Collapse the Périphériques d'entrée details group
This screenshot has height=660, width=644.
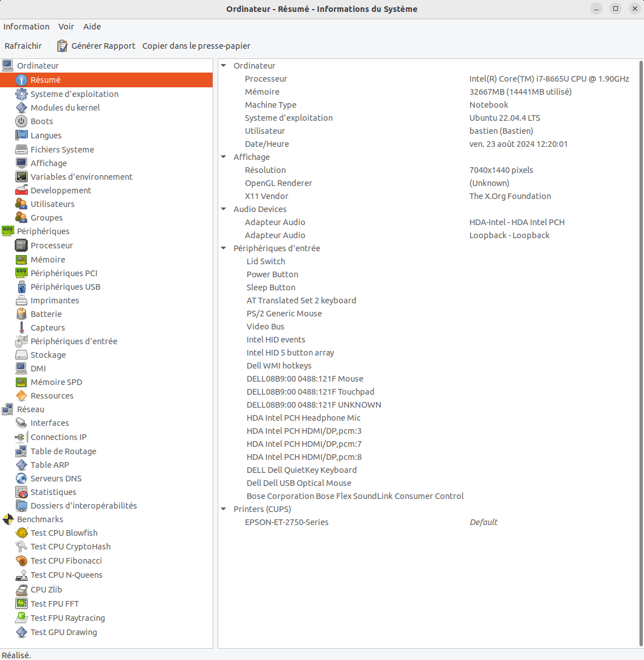[223, 248]
